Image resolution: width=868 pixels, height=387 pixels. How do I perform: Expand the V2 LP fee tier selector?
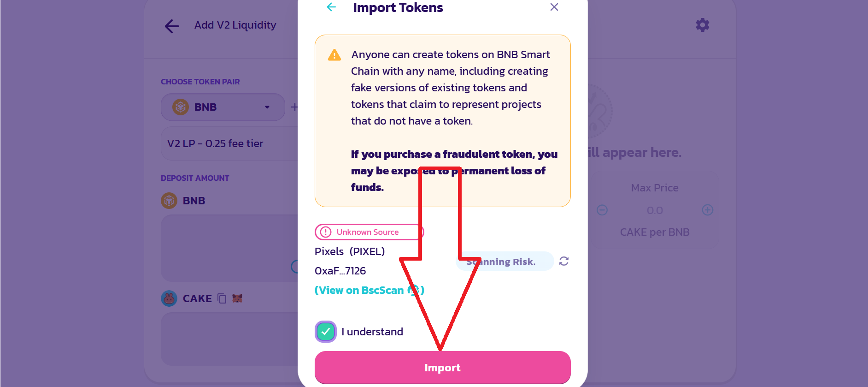pos(229,143)
